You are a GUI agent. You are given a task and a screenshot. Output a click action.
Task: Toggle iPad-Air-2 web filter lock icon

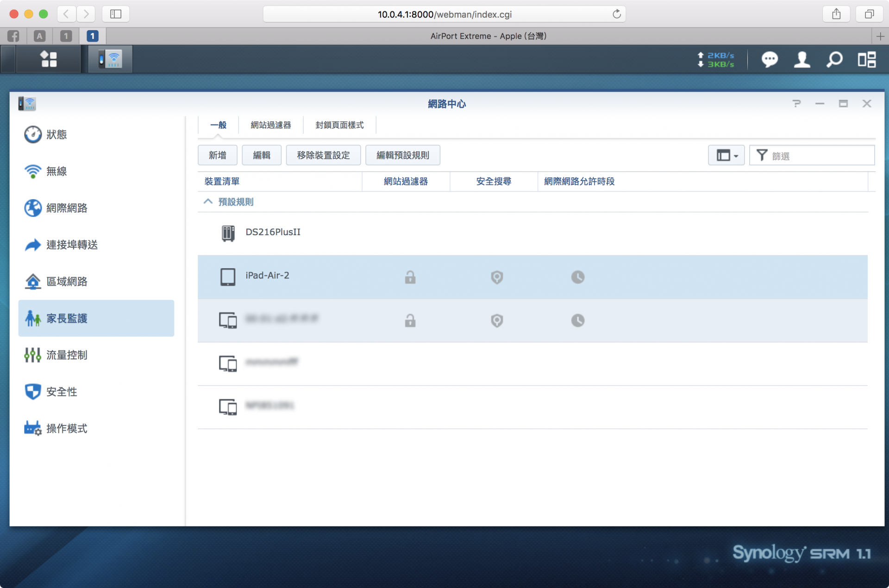[x=410, y=277]
